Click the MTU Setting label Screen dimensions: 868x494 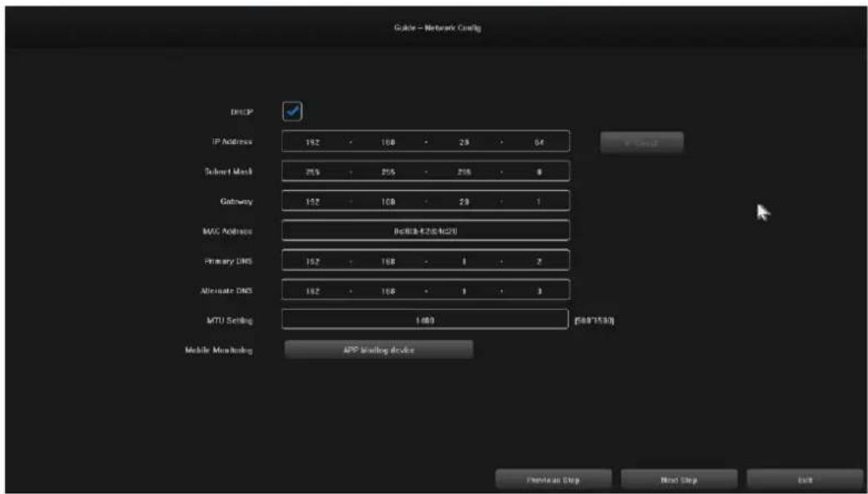[x=230, y=321]
